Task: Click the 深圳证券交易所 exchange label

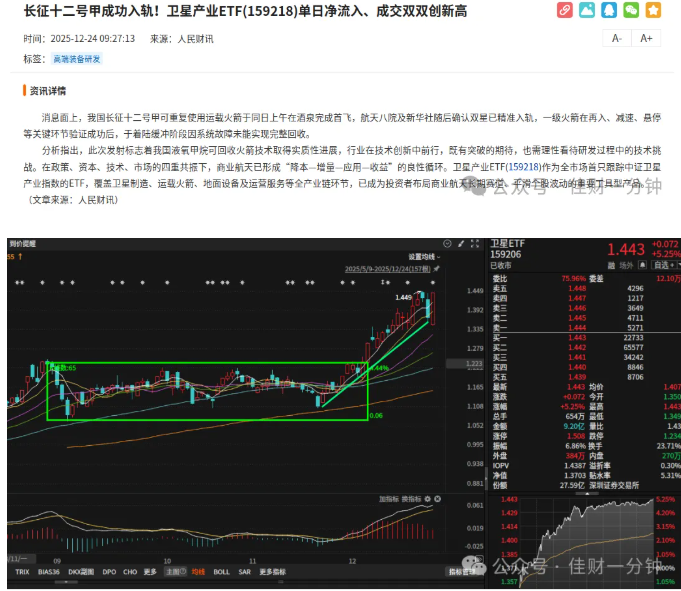Action: click(614, 485)
